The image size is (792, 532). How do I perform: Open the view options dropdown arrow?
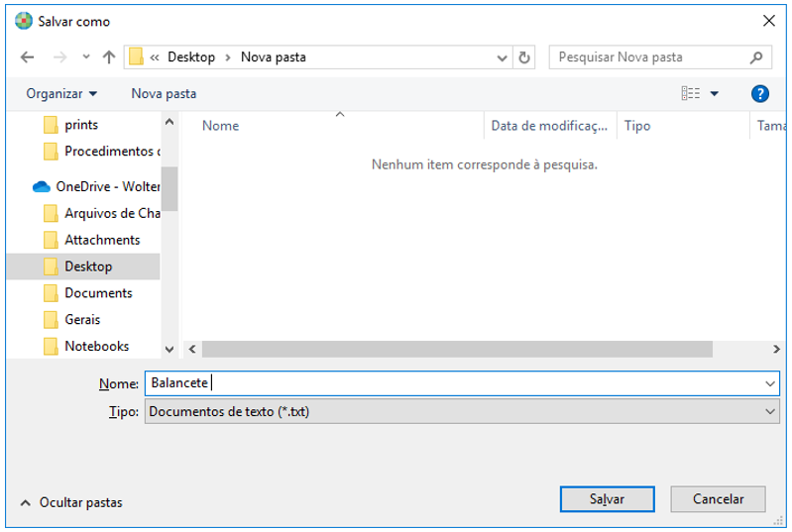pyautogui.click(x=715, y=93)
